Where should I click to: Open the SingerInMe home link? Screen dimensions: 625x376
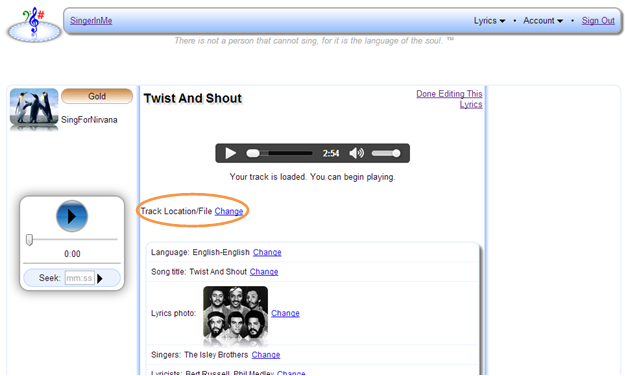91,21
